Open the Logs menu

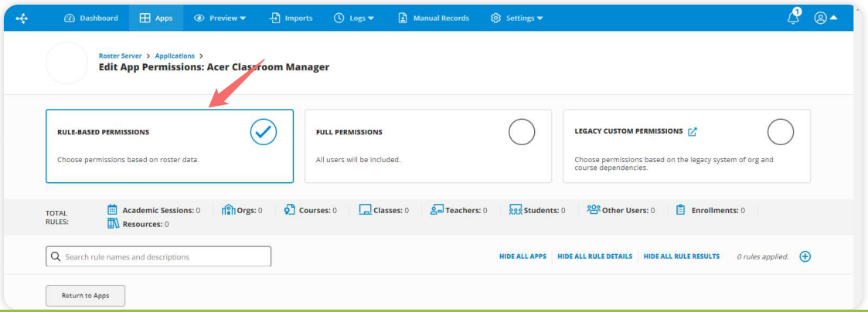tap(354, 19)
